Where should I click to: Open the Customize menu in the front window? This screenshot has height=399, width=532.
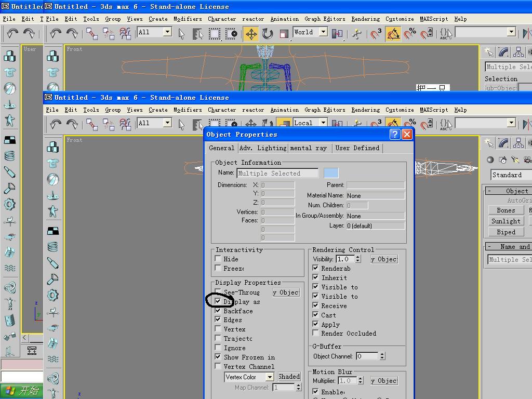pyautogui.click(x=400, y=110)
